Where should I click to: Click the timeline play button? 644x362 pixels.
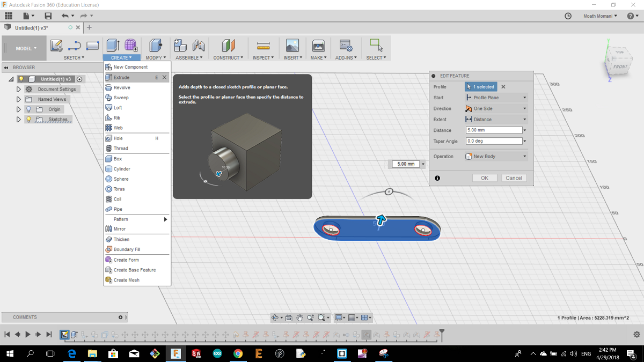(x=28, y=334)
